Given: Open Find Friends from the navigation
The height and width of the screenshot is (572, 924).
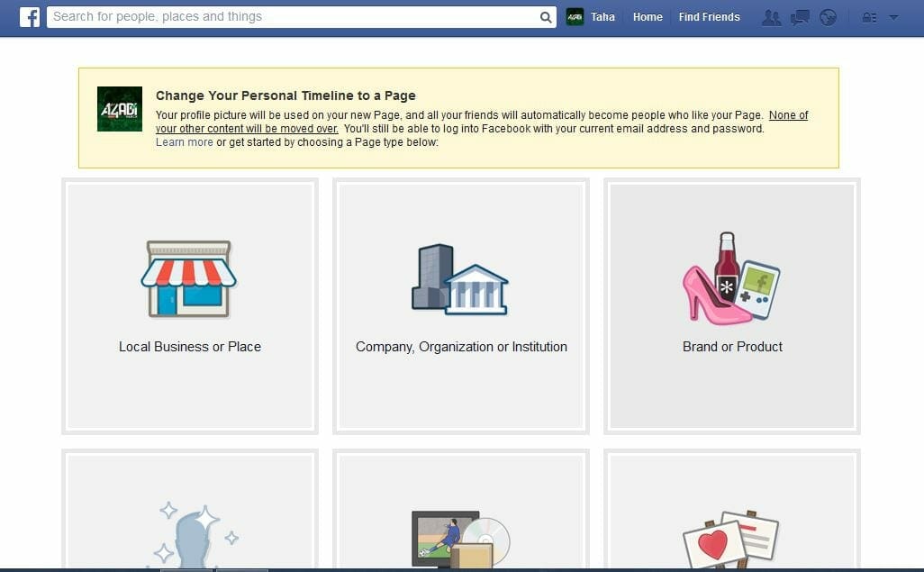Looking at the screenshot, I should click(709, 16).
